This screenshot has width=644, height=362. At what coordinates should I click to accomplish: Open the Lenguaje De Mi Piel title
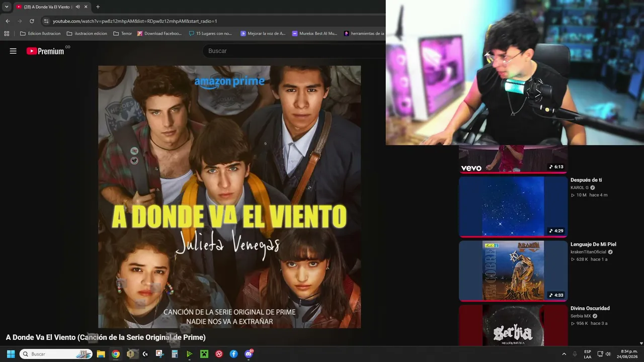(593, 244)
